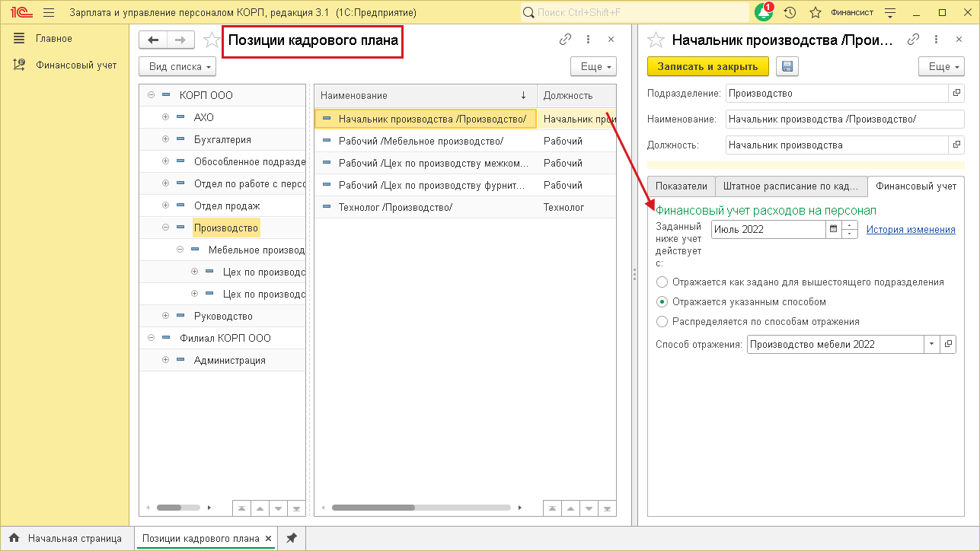Open favorites star in the title bar
The width and height of the screenshot is (980, 551).
pyautogui.click(x=816, y=12)
